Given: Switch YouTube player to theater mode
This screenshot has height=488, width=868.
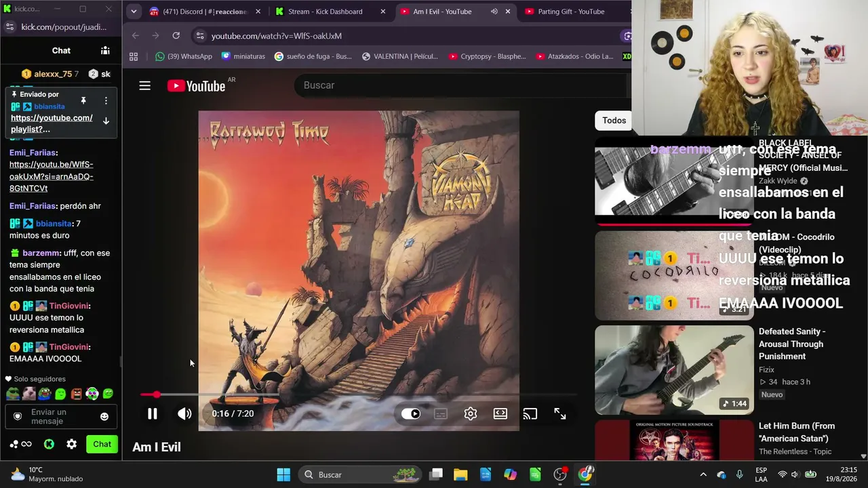Looking at the screenshot, I should coord(500,413).
